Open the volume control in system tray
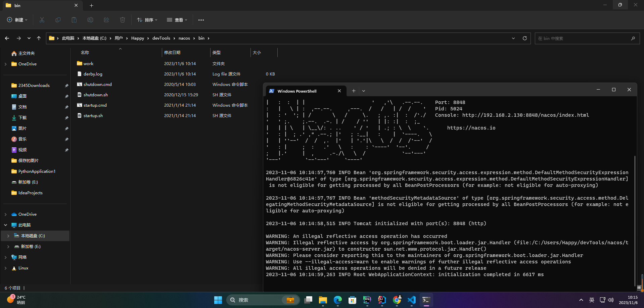 click(611, 300)
